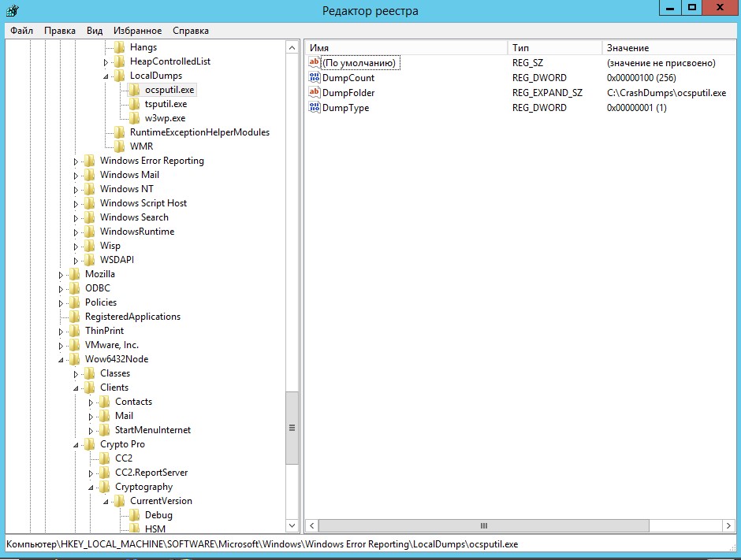This screenshot has width=741, height=560.
Task: Select the 0x00000100 (256) value data
Action: (642, 77)
